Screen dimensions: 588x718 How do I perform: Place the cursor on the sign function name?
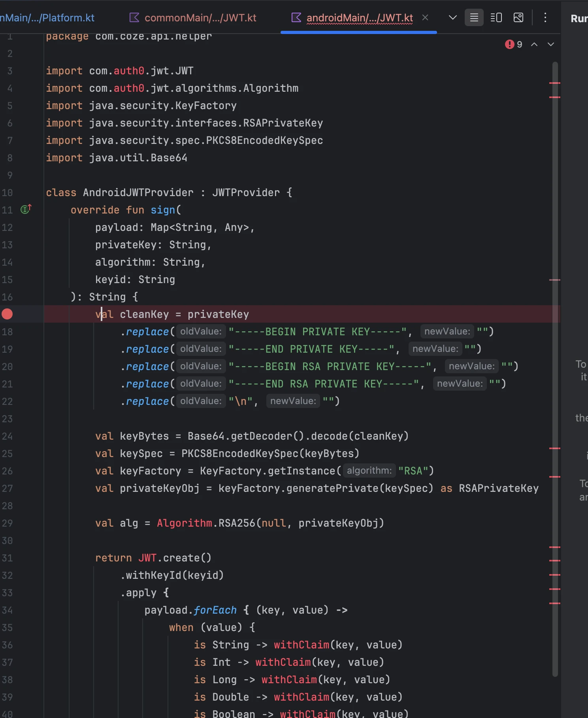163,210
